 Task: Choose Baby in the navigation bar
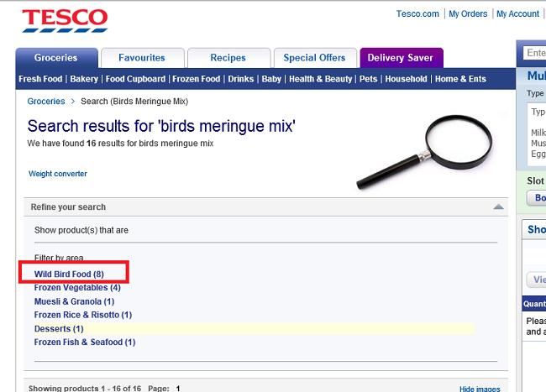271,79
